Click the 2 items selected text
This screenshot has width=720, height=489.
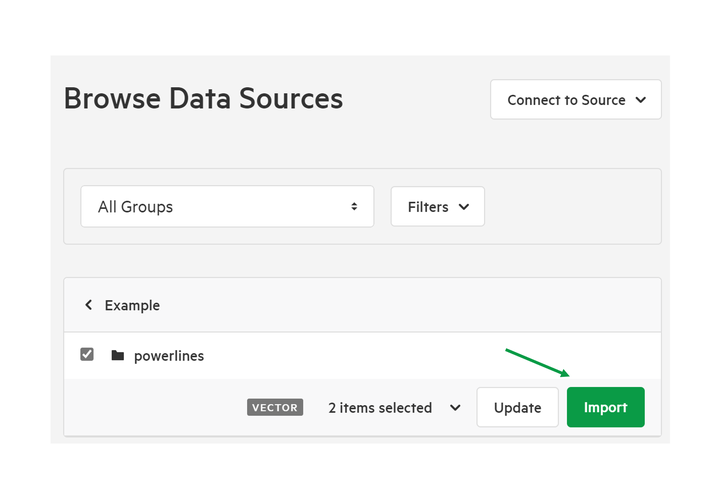tap(380, 408)
